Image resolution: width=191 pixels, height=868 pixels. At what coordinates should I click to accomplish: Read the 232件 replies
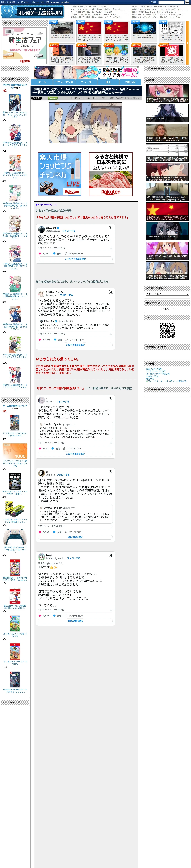tap(75, 345)
